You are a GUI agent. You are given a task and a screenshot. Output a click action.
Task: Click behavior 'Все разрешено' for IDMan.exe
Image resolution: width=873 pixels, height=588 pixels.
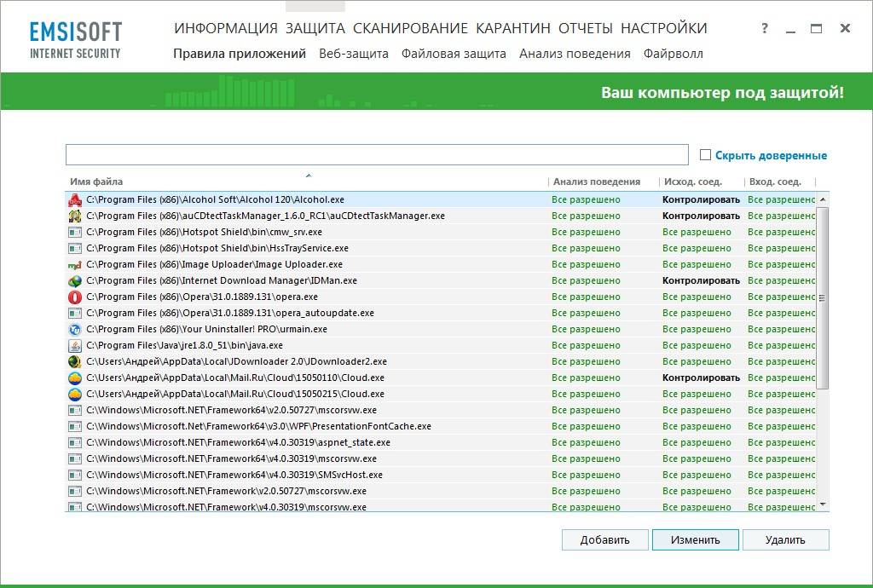click(586, 281)
